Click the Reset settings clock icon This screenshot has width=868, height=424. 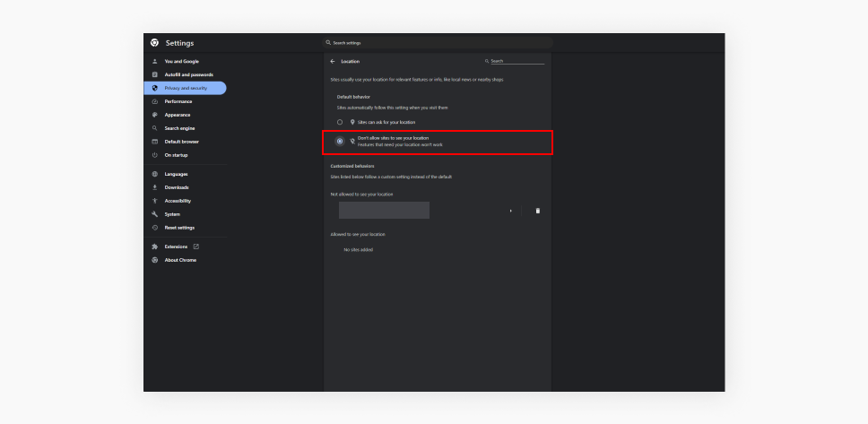[x=155, y=228]
